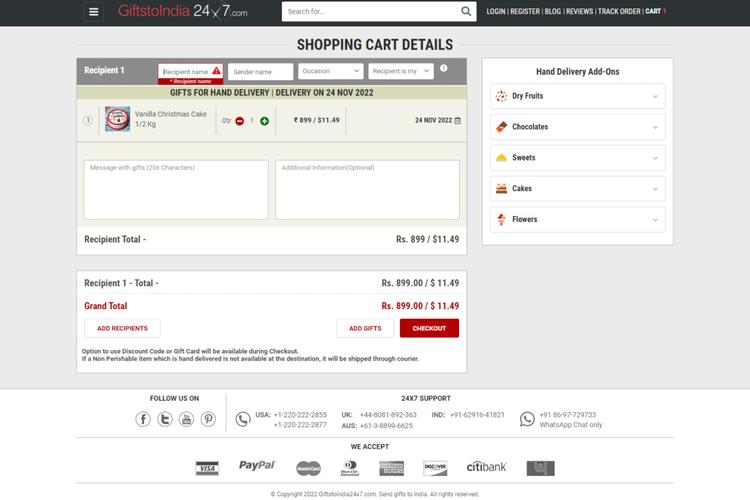Click the American Express payment logo
This screenshot has height=500, width=750.
tap(392, 468)
